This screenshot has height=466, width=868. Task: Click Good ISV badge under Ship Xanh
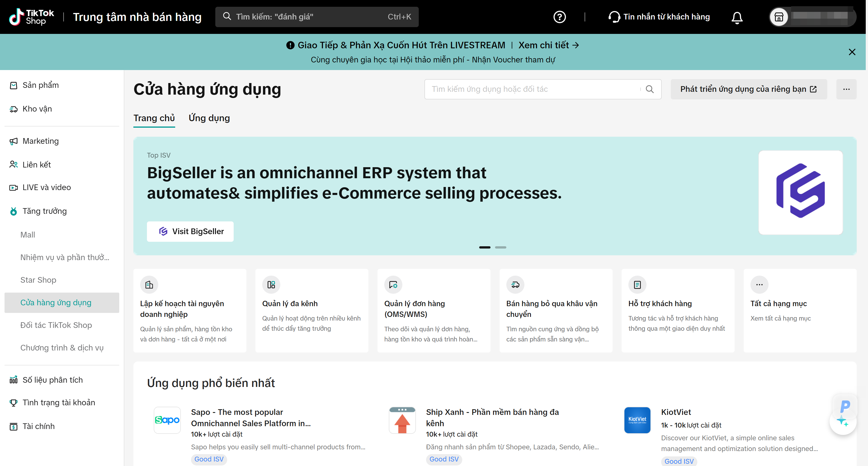(x=444, y=459)
